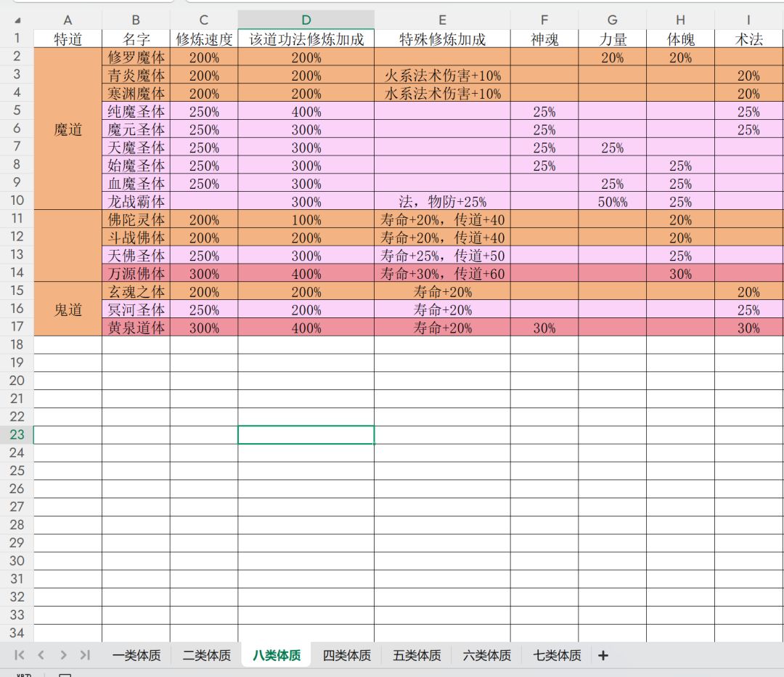Open the 四类体质 sheet tab
Image resolution: width=784 pixels, height=677 pixels.
346,655
